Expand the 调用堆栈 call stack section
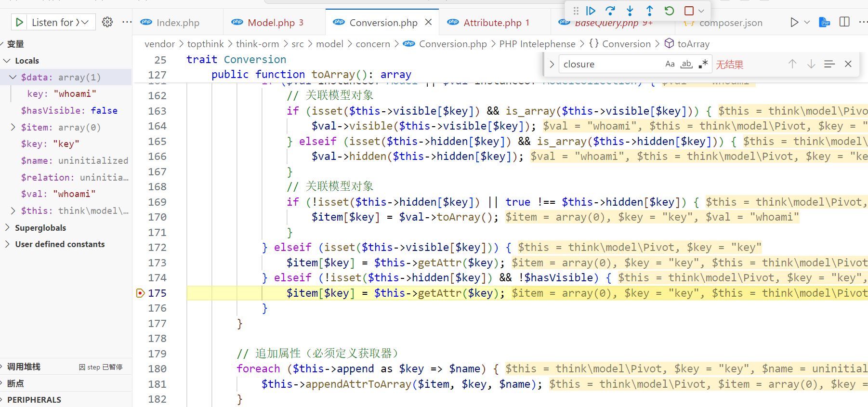Image resolution: width=868 pixels, height=407 pixels. tap(24, 367)
